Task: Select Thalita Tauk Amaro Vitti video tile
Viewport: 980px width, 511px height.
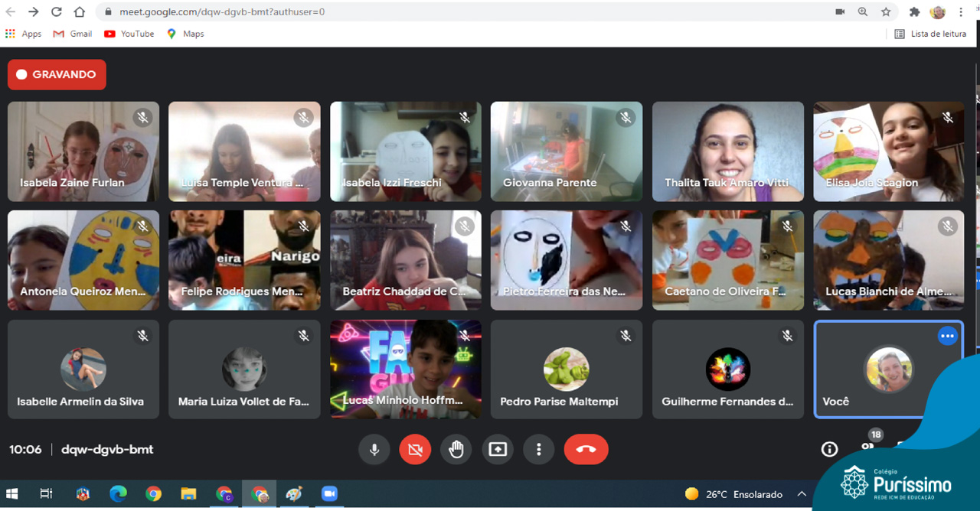Action: tap(727, 151)
